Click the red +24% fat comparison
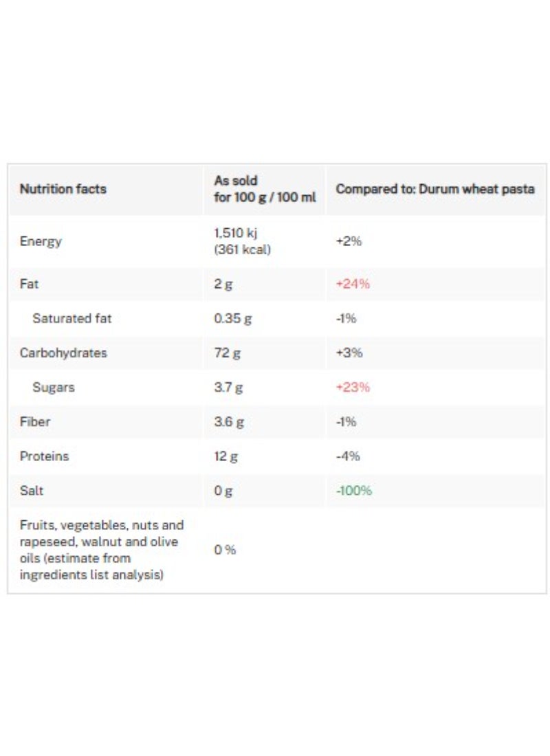The width and height of the screenshot is (550, 756). 353,284
